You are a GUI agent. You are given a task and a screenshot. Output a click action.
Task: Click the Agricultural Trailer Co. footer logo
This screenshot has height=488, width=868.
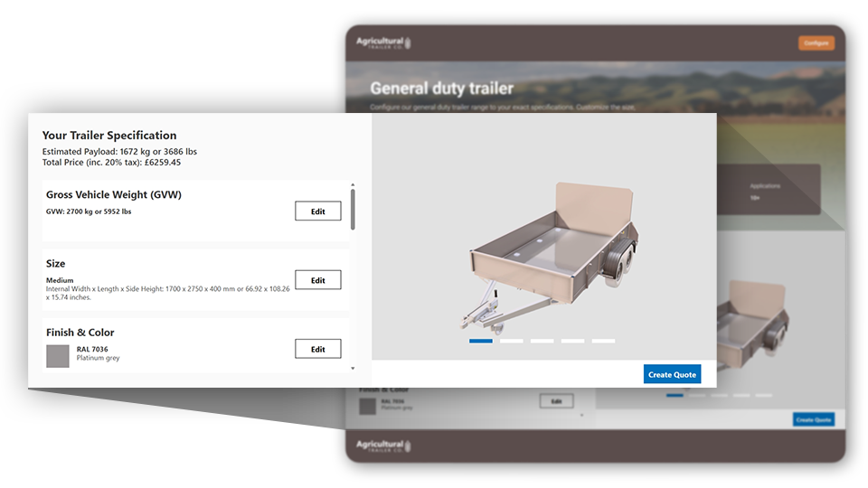383,445
